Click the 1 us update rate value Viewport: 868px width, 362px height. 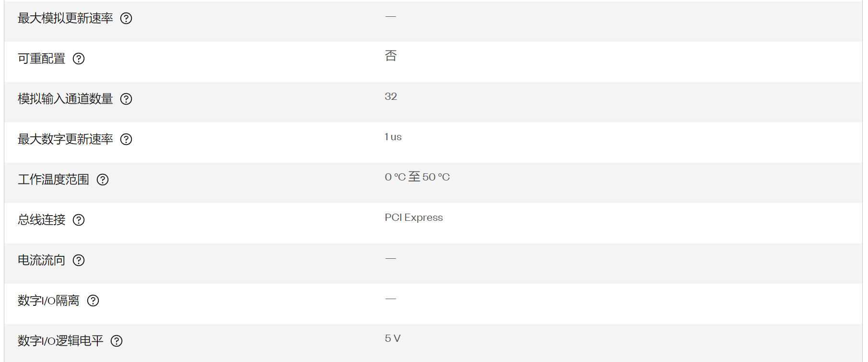(393, 137)
